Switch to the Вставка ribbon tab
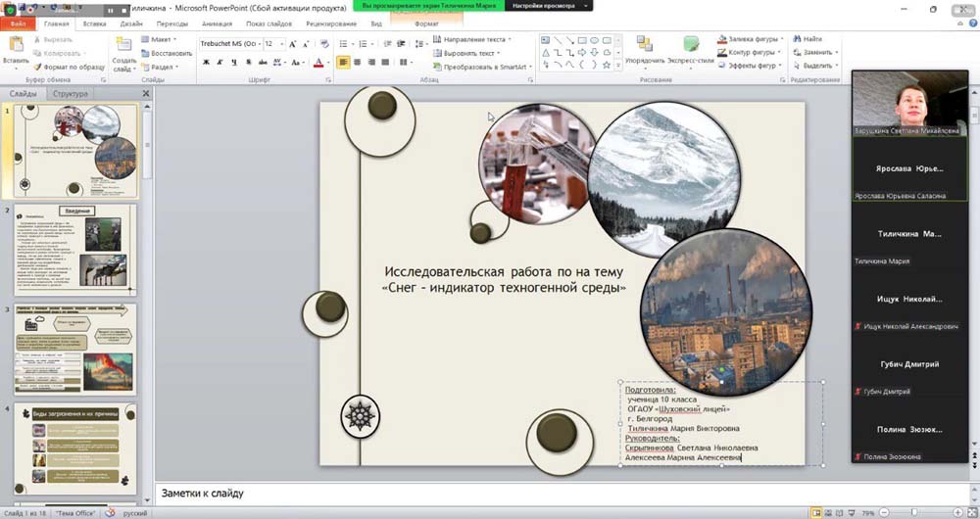This screenshot has height=519, width=980. [x=95, y=23]
